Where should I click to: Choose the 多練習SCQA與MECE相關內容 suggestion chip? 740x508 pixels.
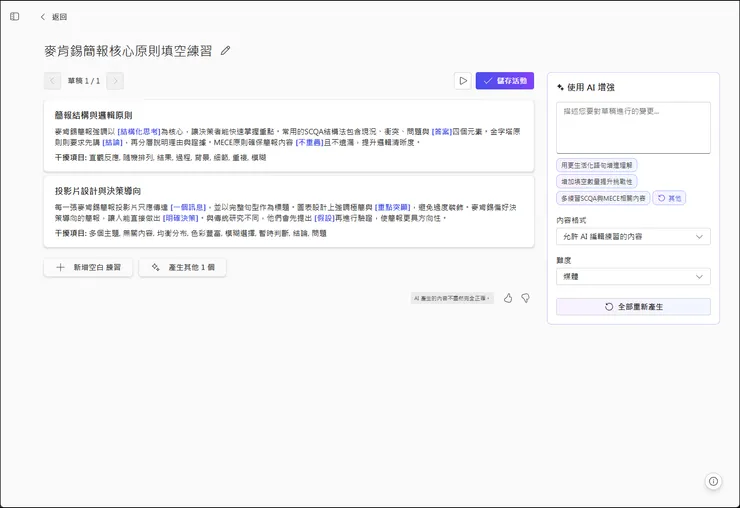(x=603, y=198)
